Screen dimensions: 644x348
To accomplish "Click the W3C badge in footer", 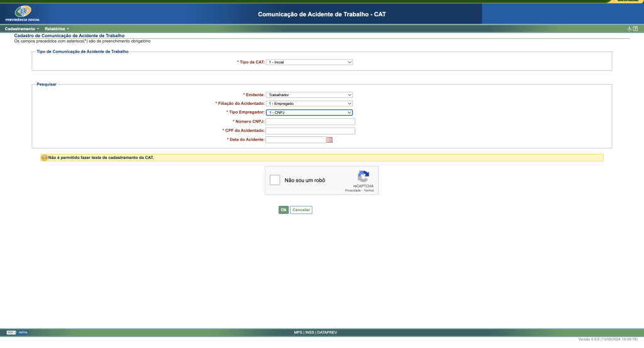I will 17,332.
